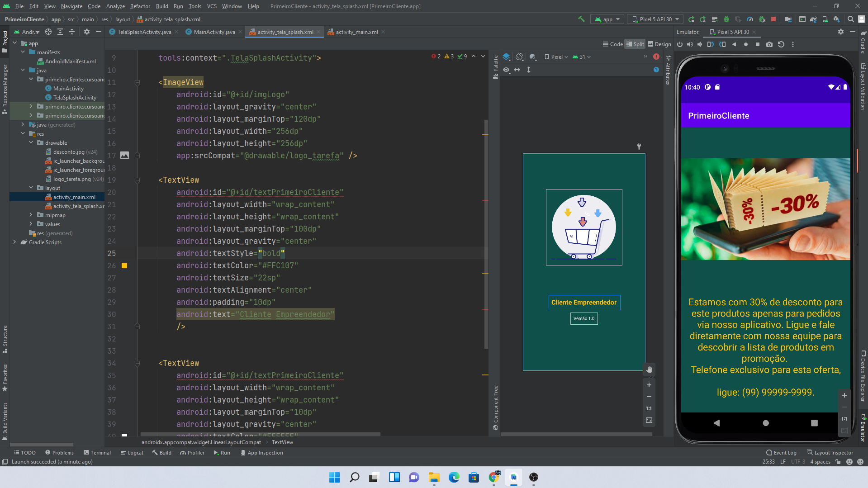Power button in the emulator toolbar

point(680,44)
